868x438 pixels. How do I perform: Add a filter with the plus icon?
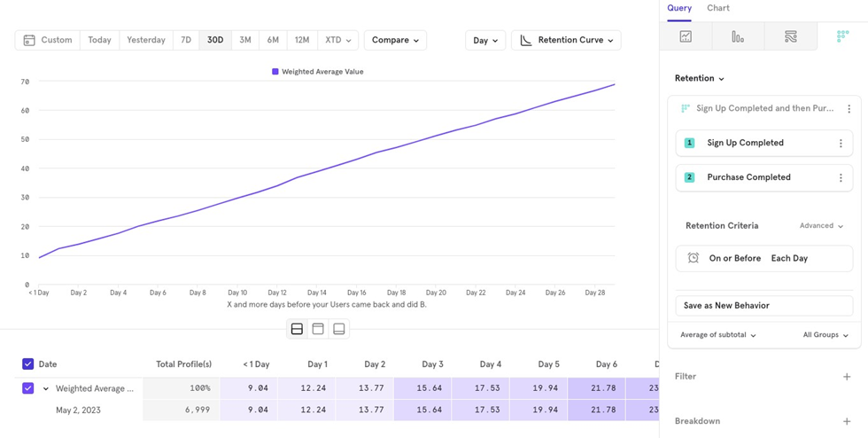(x=847, y=377)
